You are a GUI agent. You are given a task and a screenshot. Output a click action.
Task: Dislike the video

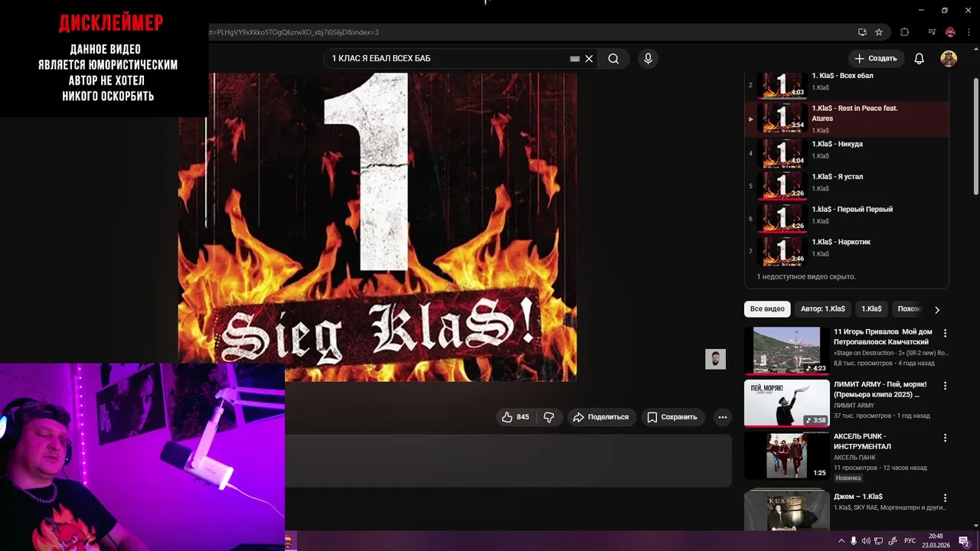pyautogui.click(x=549, y=417)
